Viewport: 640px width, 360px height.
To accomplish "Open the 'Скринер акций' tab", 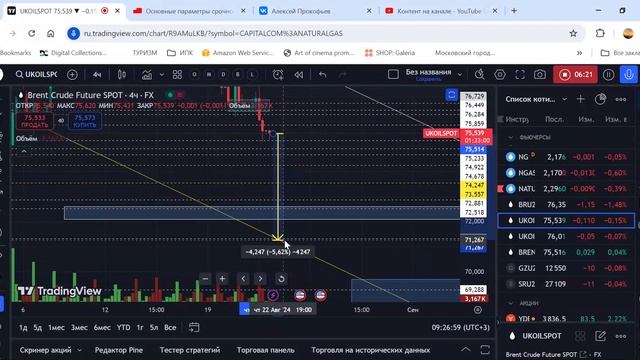I will (45, 350).
